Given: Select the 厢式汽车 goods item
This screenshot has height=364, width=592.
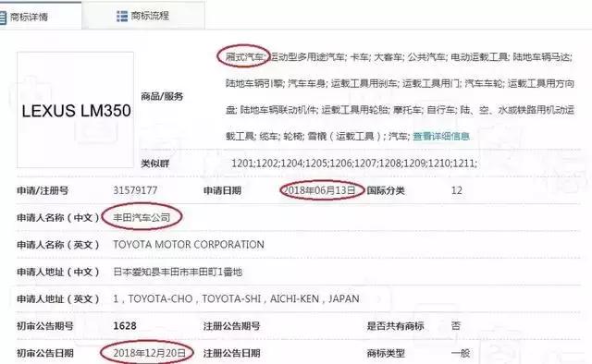Looking at the screenshot, I should click(244, 57).
